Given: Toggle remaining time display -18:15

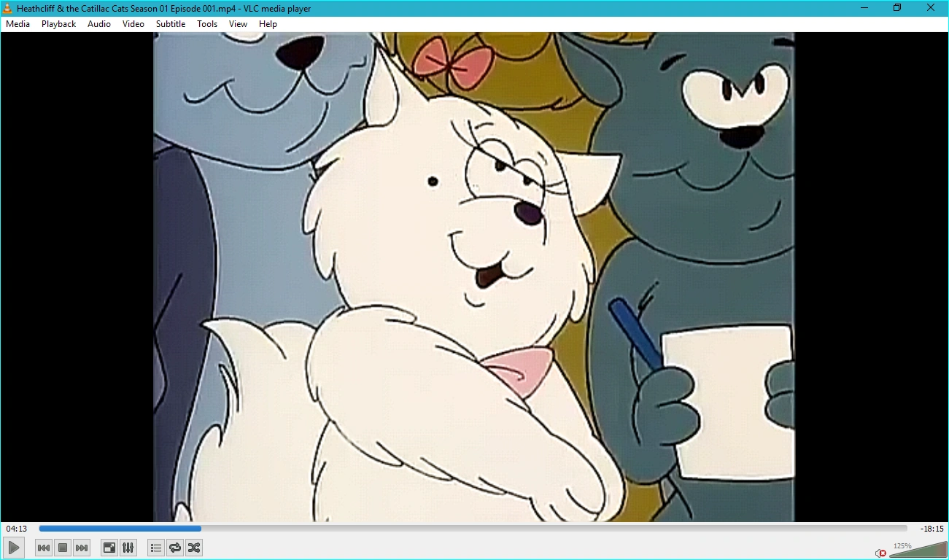Looking at the screenshot, I should pos(932,529).
